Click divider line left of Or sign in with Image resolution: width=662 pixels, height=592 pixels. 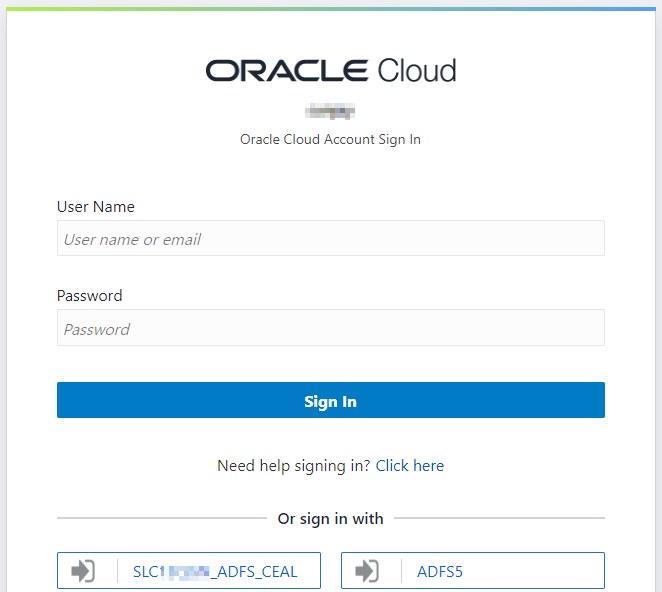click(x=160, y=518)
